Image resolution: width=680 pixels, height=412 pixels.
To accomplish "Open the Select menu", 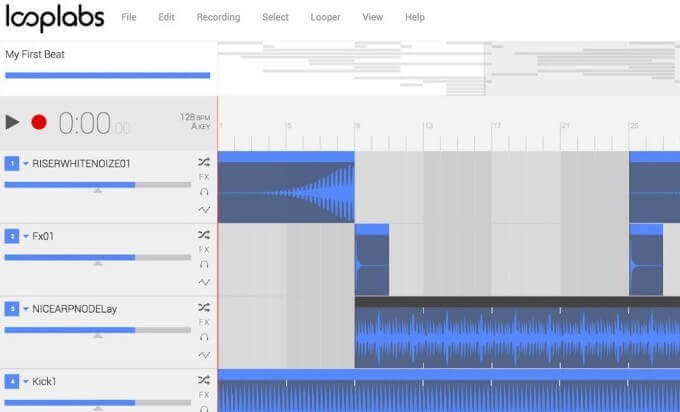I will coord(275,17).
